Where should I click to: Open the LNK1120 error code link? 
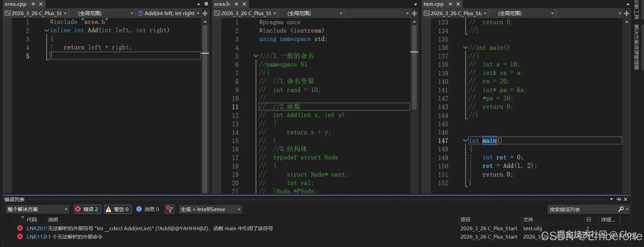pos(36,237)
